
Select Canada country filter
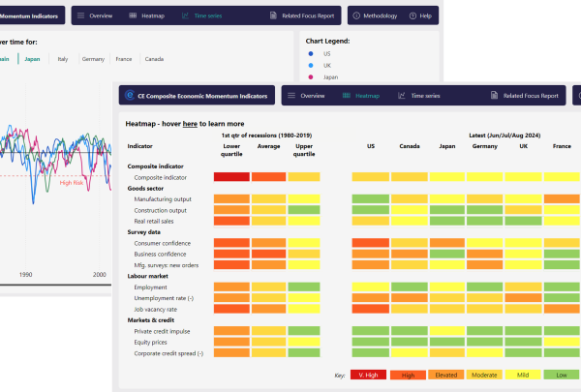point(154,59)
